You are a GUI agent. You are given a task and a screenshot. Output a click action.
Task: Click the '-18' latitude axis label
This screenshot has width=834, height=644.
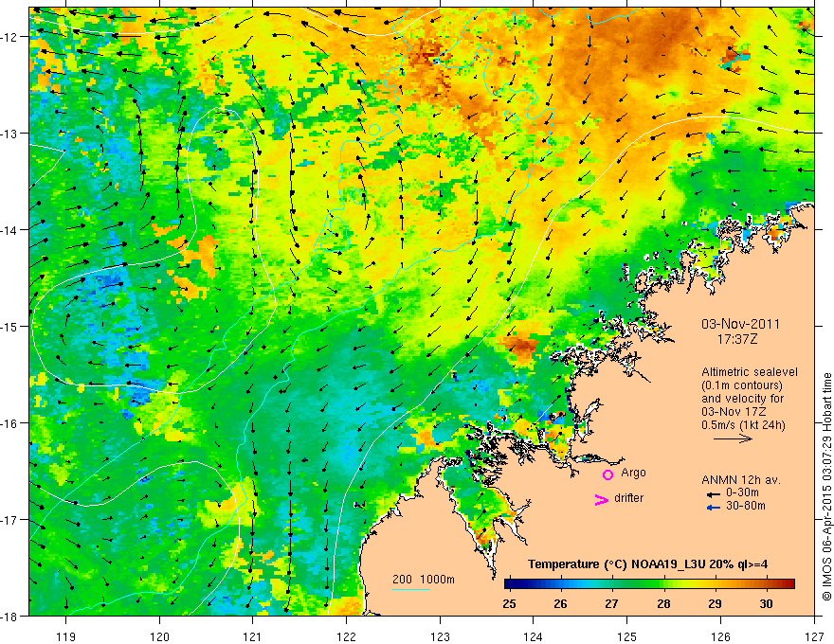[x=10, y=617]
